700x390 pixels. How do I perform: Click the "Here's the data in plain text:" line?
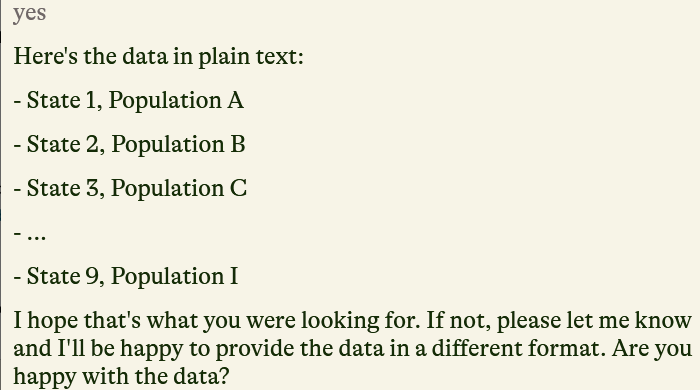[158, 57]
